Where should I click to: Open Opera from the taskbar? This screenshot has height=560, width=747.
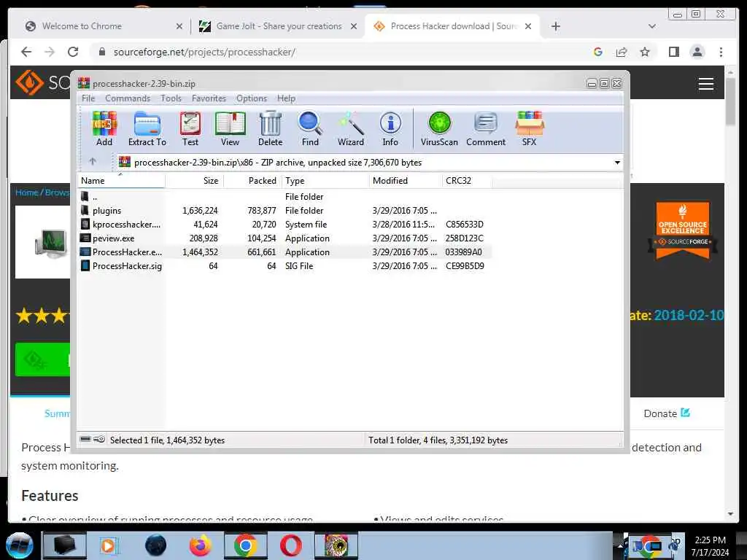pos(290,545)
